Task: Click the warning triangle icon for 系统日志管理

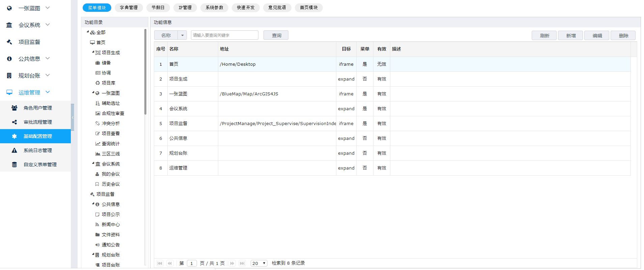Action: [x=14, y=150]
